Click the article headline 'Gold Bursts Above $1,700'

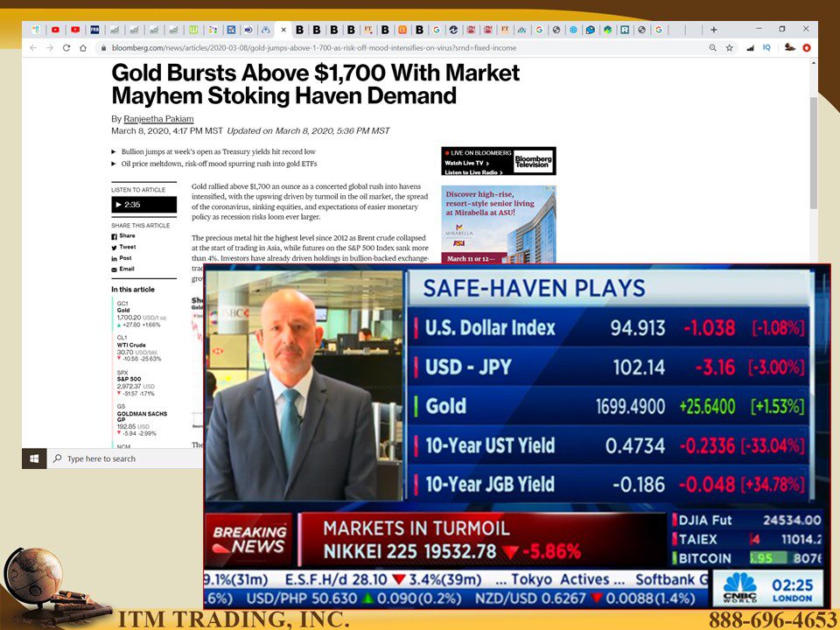click(x=316, y=84)
